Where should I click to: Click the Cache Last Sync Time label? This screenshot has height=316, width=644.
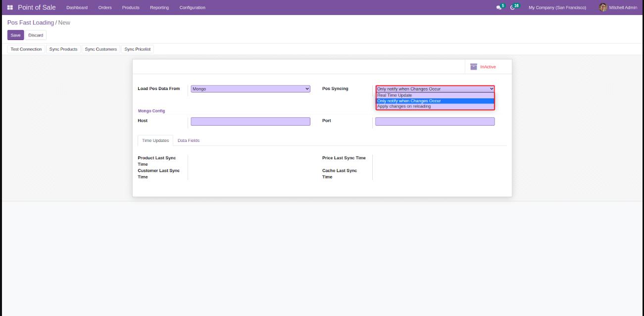click(340, 174)
